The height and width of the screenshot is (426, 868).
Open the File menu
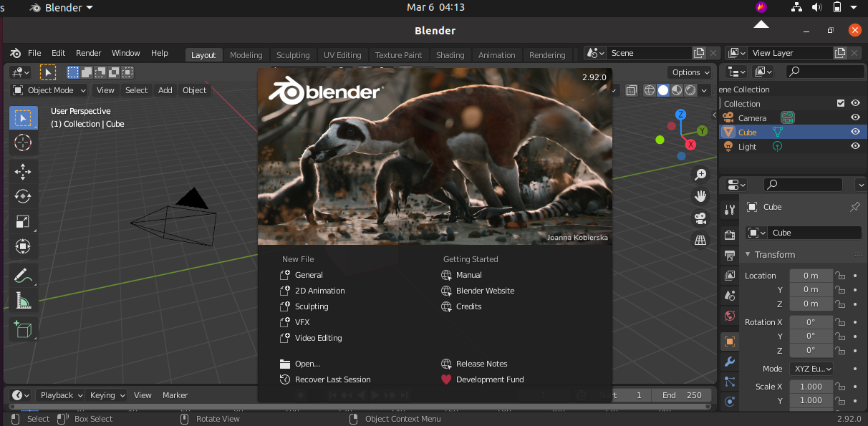pos(34,53)
